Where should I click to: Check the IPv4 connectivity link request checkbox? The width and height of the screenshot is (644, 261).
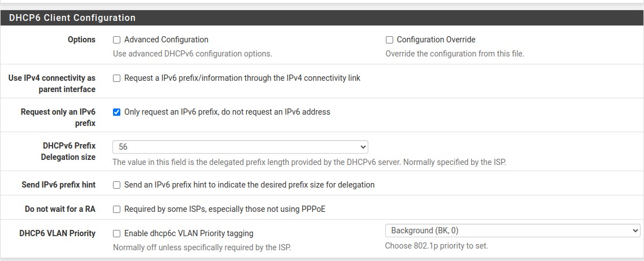117,79
